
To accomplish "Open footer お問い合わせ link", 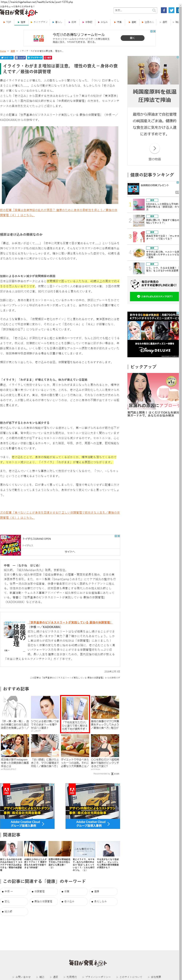I will [22, 977].
